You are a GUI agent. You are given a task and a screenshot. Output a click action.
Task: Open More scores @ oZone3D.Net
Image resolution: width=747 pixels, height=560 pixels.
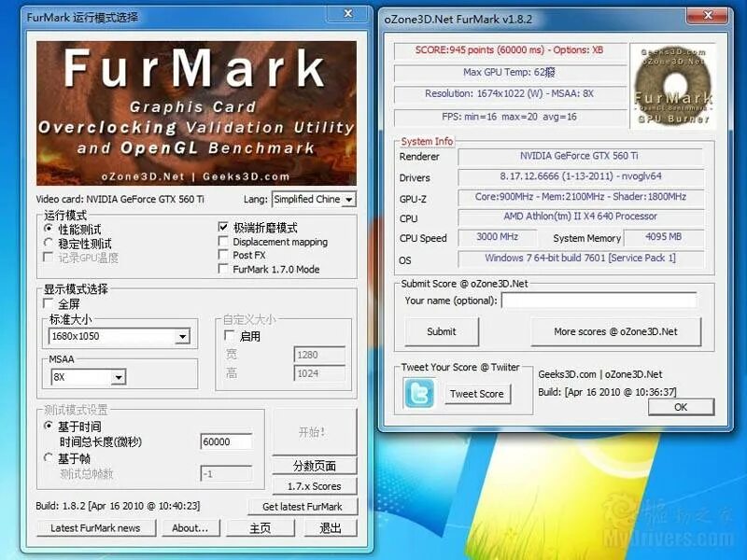point(615,331)
